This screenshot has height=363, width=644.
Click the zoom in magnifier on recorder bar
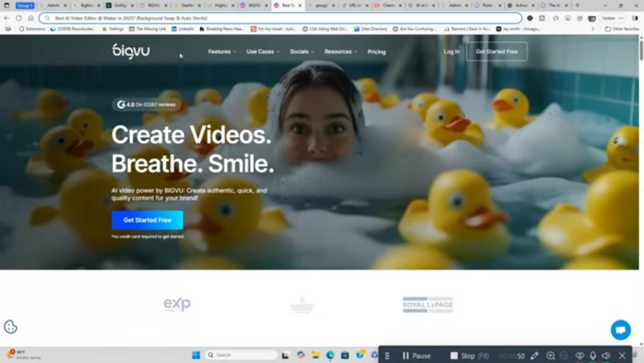pyautogui.click(x=550, y=356)
